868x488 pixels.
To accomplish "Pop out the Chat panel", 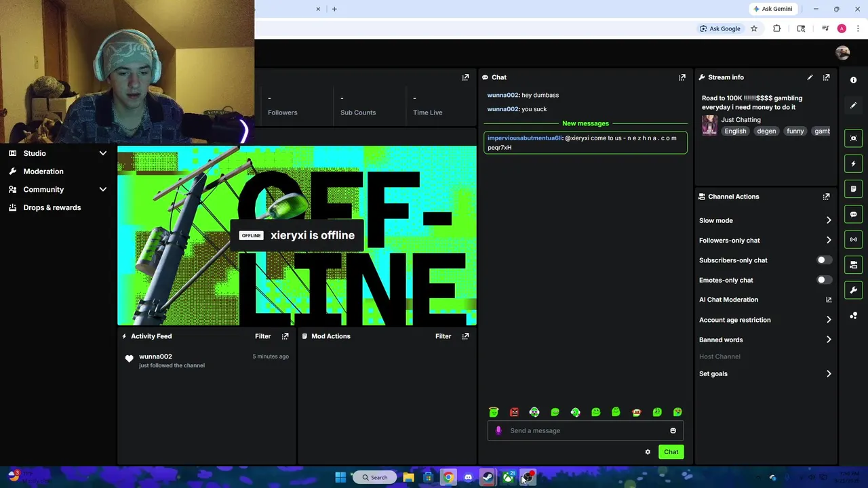I will (x=682, y=77).
